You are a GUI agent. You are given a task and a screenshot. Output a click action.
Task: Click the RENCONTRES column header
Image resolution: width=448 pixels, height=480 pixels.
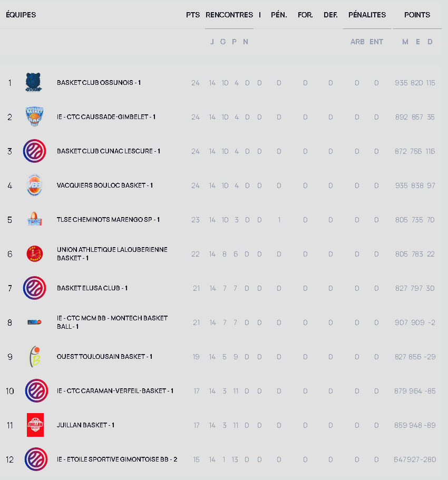pyautogui.click(x=229, y=15)
